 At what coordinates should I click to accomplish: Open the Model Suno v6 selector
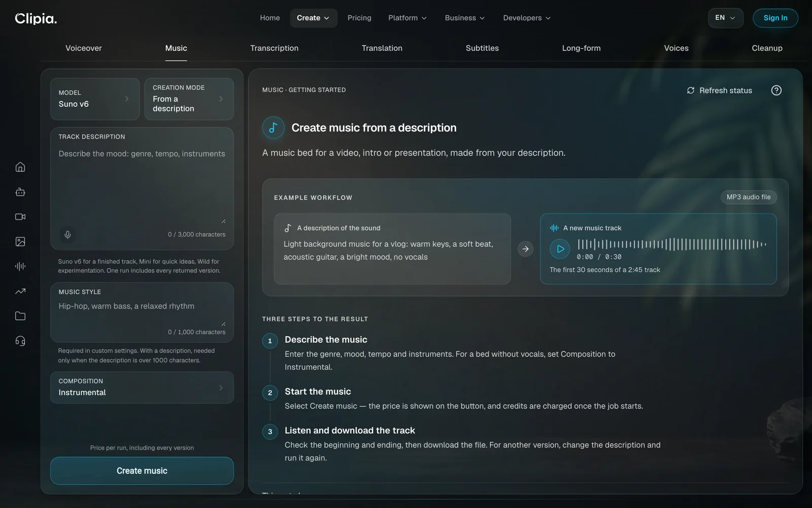tap(95, 99)
